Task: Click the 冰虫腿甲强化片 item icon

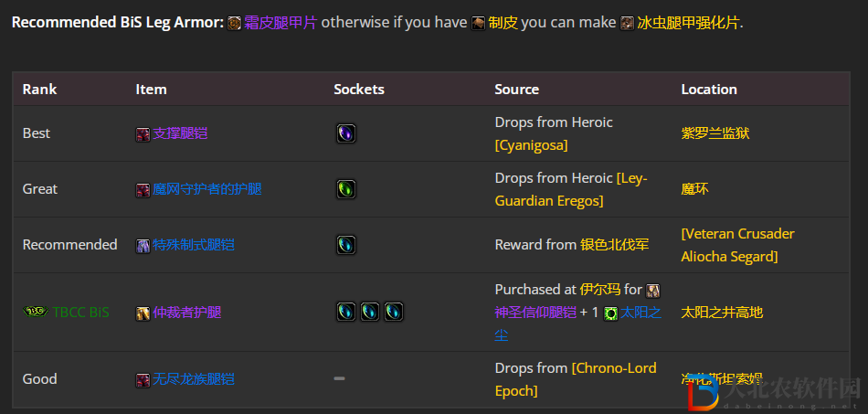Action: click(x=627, y=23)
